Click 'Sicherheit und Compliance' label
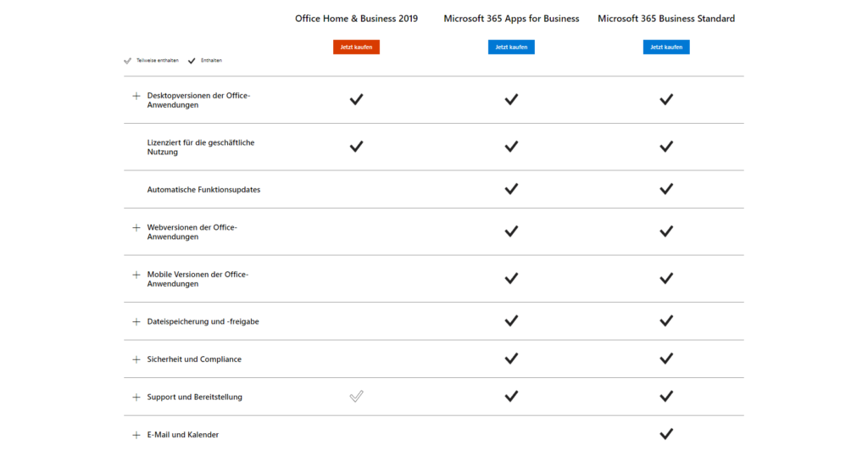The width and height of the screenshot is (868, 456). (194, 359)
